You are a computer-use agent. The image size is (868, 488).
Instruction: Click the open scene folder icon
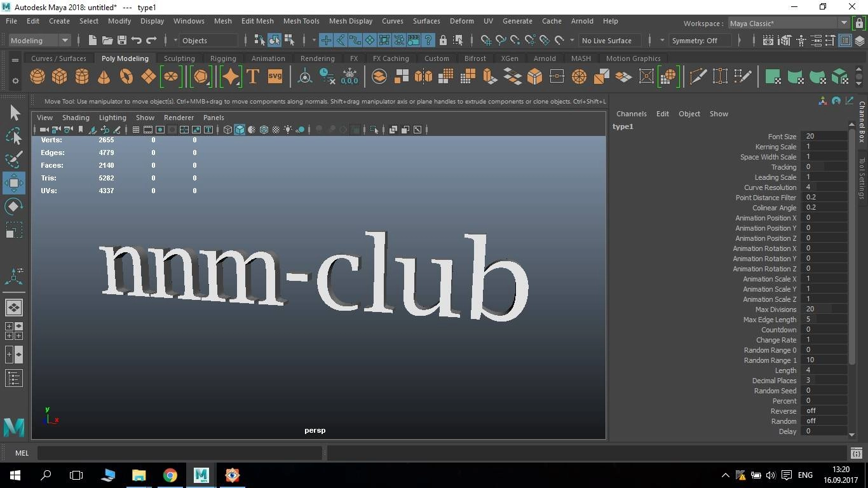click(107, 40)
